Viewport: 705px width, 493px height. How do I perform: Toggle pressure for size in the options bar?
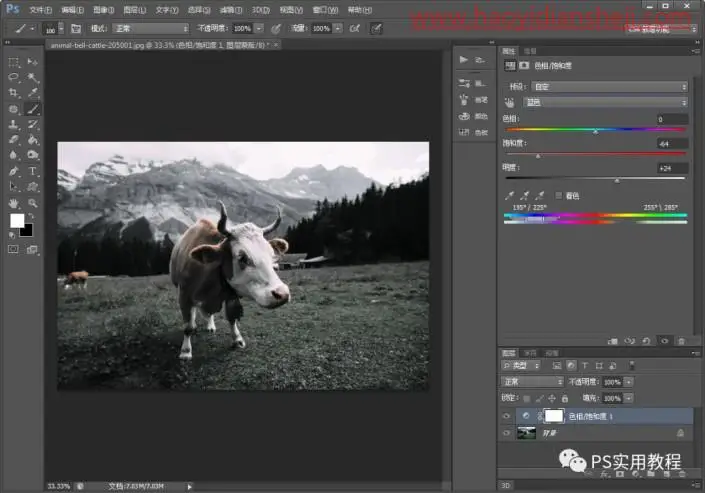(376, 28)
